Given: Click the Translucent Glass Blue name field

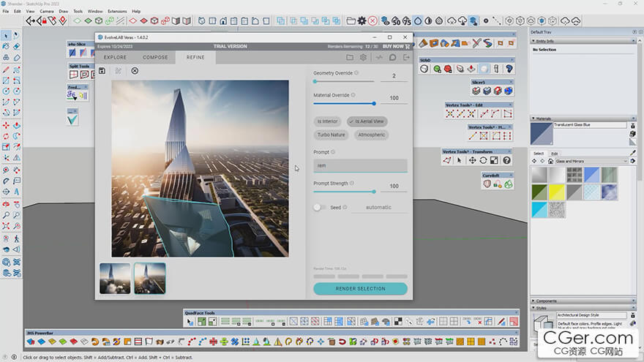Looking at the screenshot, I should coord(590,125).
